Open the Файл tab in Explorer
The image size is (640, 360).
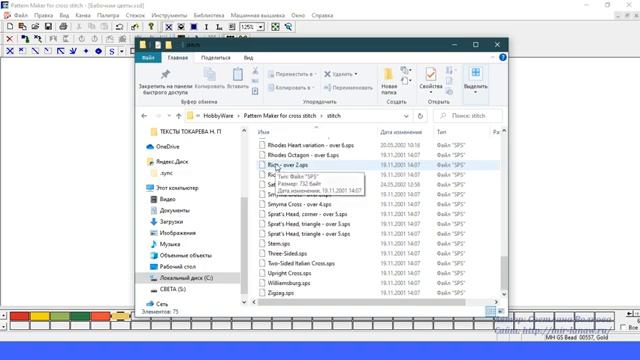(148, 58)
